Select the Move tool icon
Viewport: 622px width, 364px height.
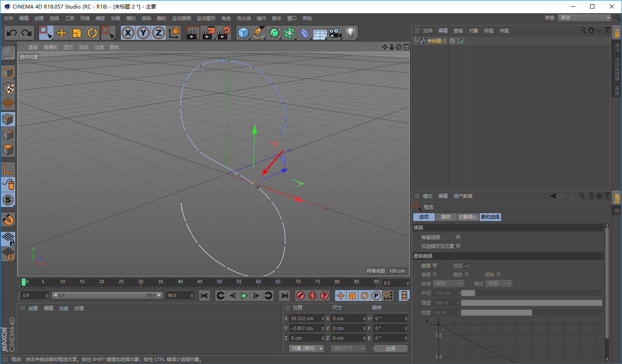click(62, 33)
